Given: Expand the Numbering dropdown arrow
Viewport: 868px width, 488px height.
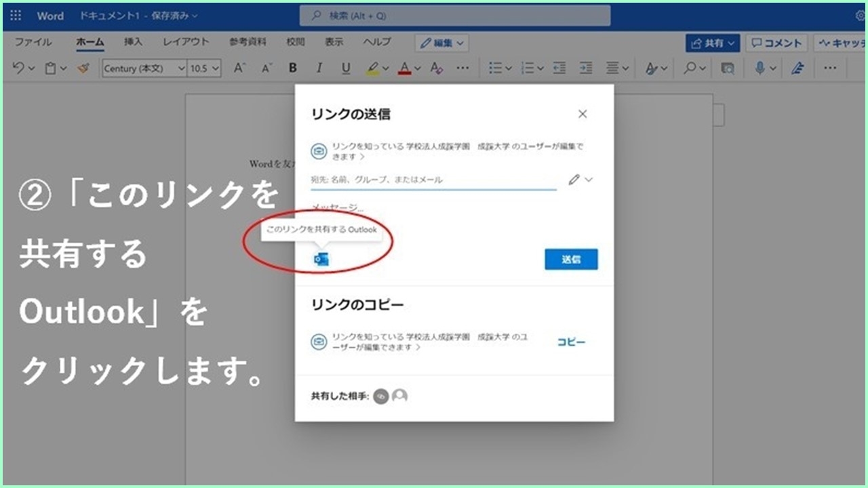Looking at the screenshot, I should tap(540, 68).
